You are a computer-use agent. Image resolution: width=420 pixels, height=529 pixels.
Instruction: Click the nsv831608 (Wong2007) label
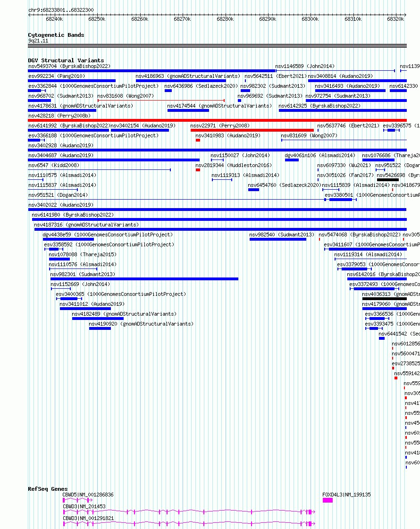pyautogui.click(x=126, y=96)
